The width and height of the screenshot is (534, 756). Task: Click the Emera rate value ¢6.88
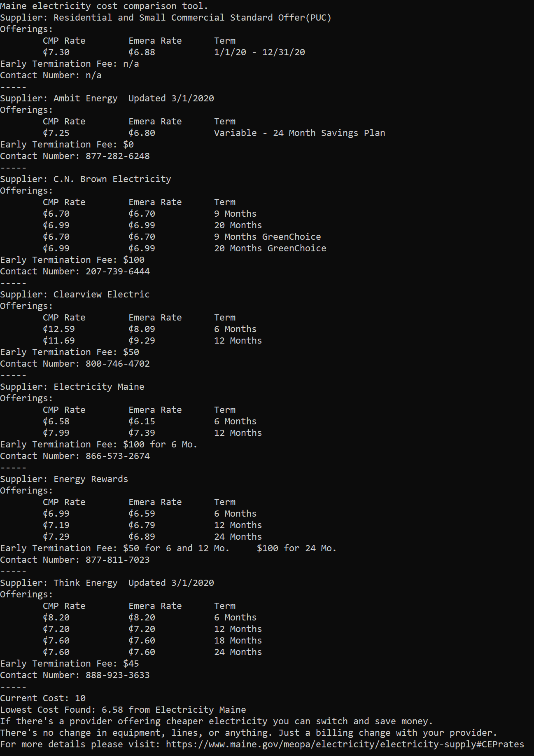(142, 52)
